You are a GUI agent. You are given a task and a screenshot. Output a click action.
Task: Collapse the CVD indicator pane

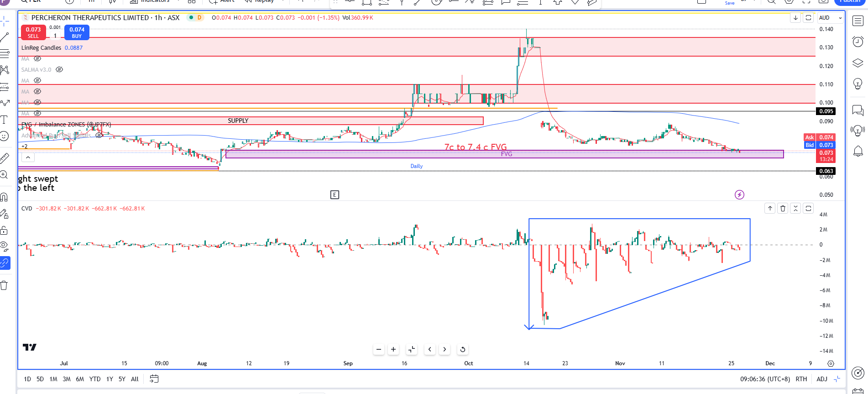click(x=795, y=209)
